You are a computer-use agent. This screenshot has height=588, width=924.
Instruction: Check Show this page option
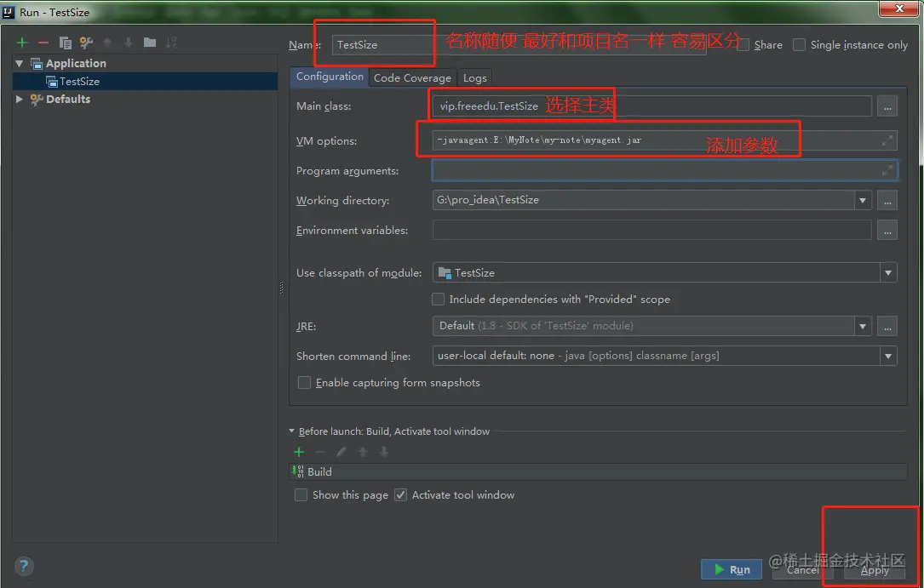coord(301,495)
